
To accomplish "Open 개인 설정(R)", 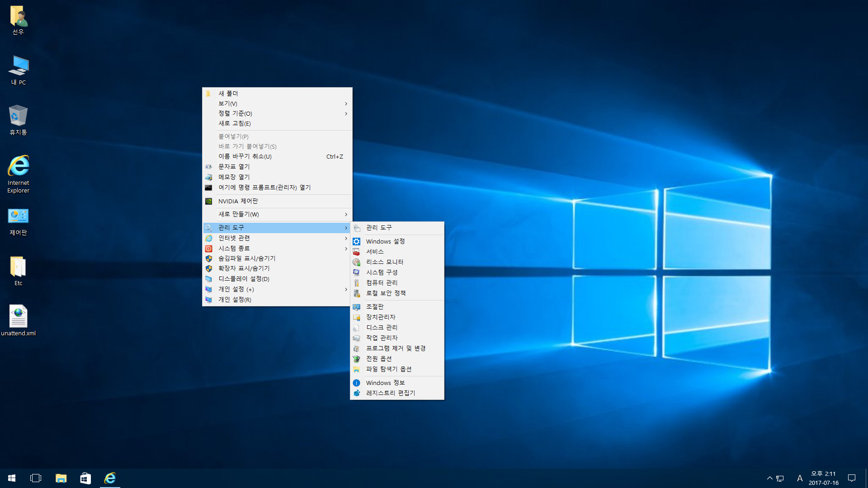I will (277, 300).
